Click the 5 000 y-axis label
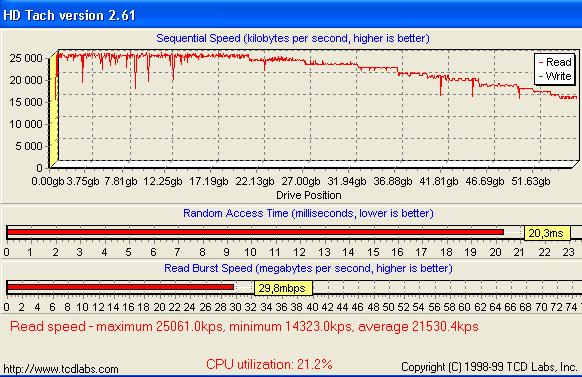Screen dimensions: 582x377 (x=29, y=146)
